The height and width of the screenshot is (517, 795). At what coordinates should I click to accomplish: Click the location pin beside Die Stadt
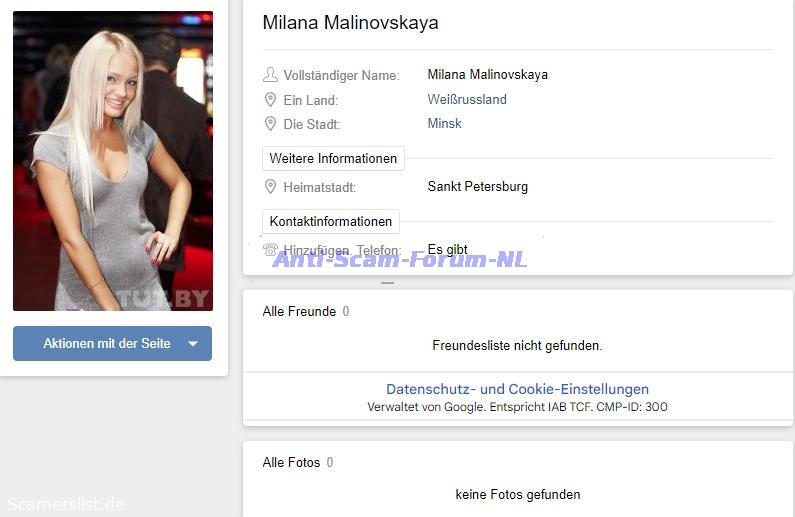270,124
